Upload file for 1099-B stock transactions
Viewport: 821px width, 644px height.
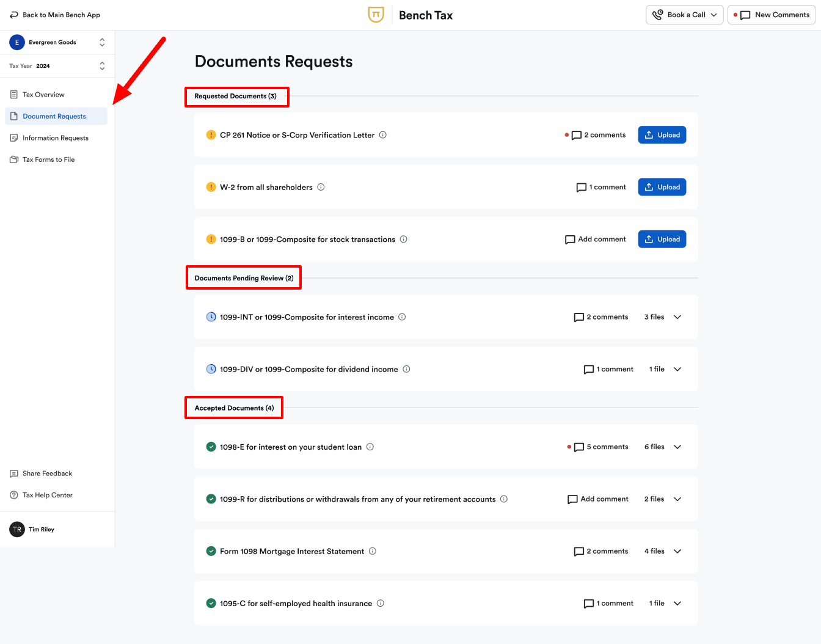[x=662, y=240]
